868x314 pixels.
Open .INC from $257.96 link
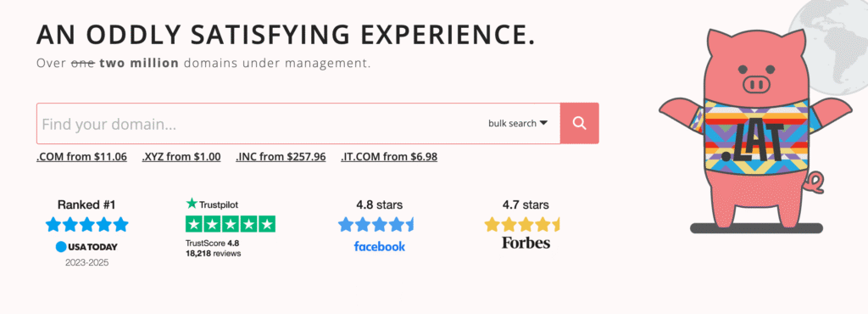pyautogui.click(x=281, y=157)
